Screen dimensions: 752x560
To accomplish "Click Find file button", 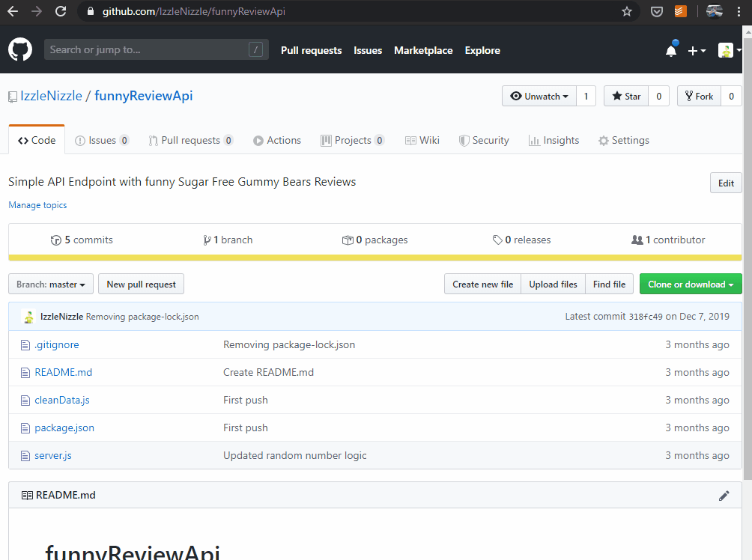I will click(x=609, y=284).
